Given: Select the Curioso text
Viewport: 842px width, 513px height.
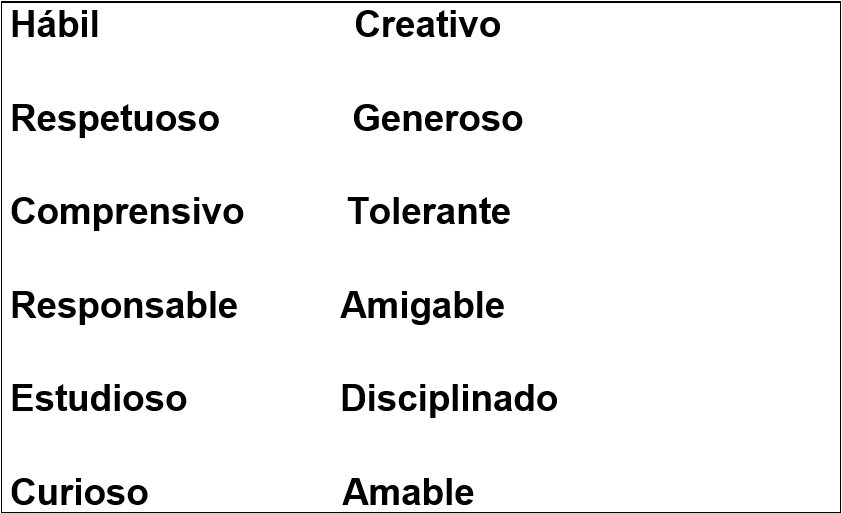Looking at the screenshot, I should pyautogui.click(x=79, y=492).
